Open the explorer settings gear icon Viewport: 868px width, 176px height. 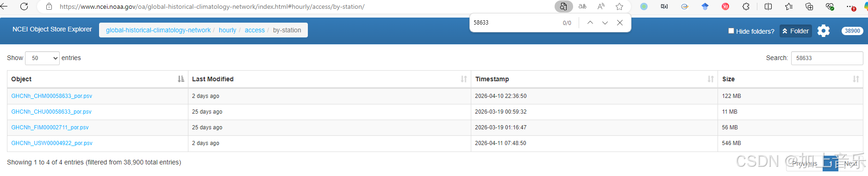click(824, 31)
